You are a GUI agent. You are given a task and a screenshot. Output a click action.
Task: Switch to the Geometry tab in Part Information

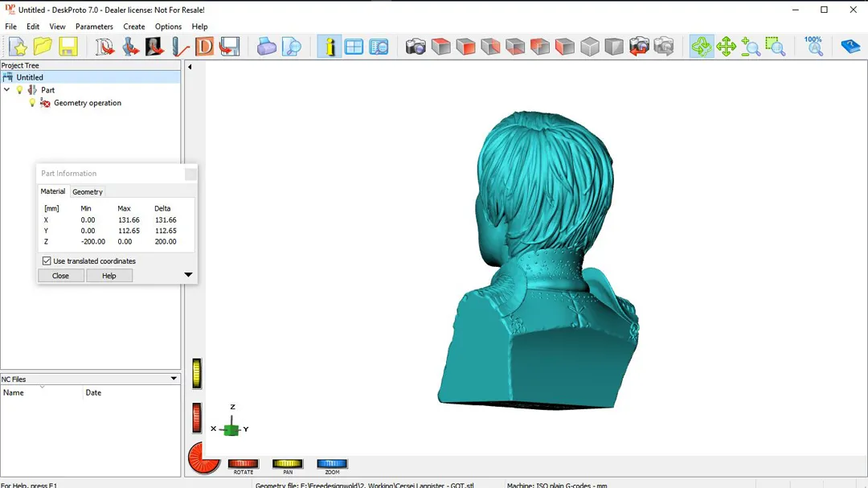(88, 191)
